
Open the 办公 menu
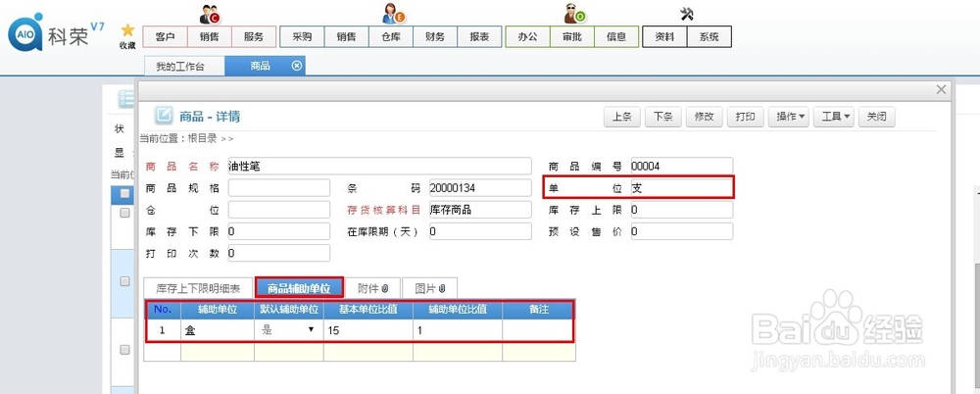(x=527, y=37)
